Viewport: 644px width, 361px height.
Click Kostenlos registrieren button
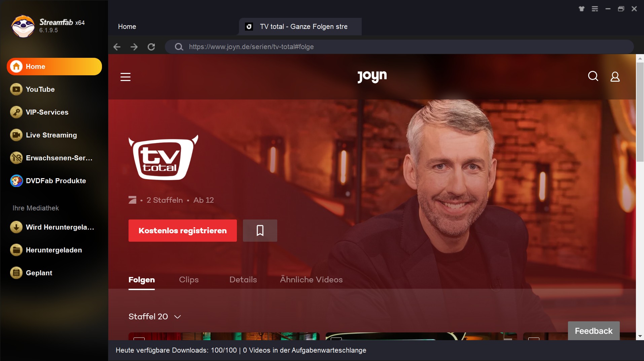coord(183,231)
